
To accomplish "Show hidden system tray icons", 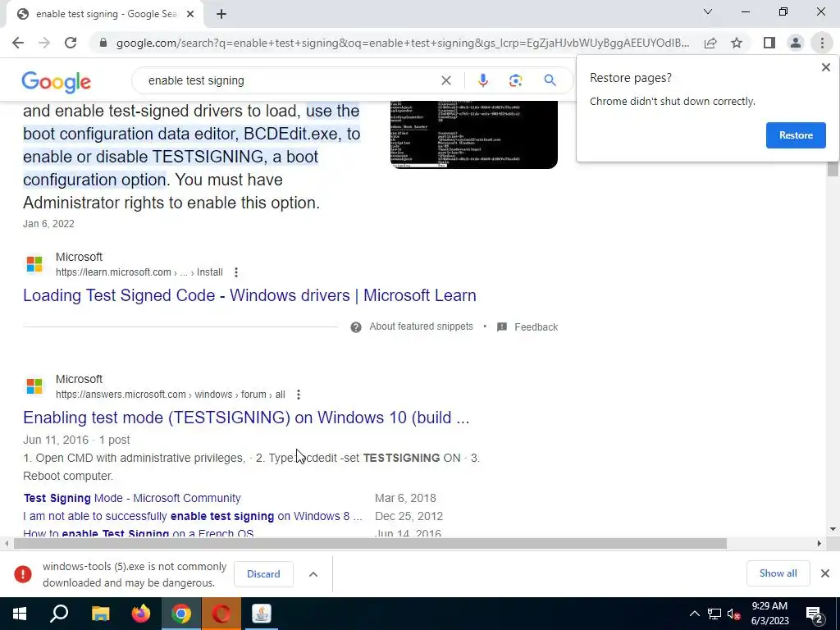I will [694, 614].
